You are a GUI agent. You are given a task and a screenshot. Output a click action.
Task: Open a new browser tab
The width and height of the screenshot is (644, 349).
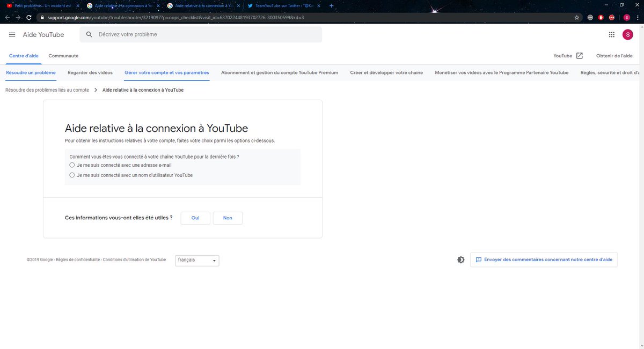331,5
